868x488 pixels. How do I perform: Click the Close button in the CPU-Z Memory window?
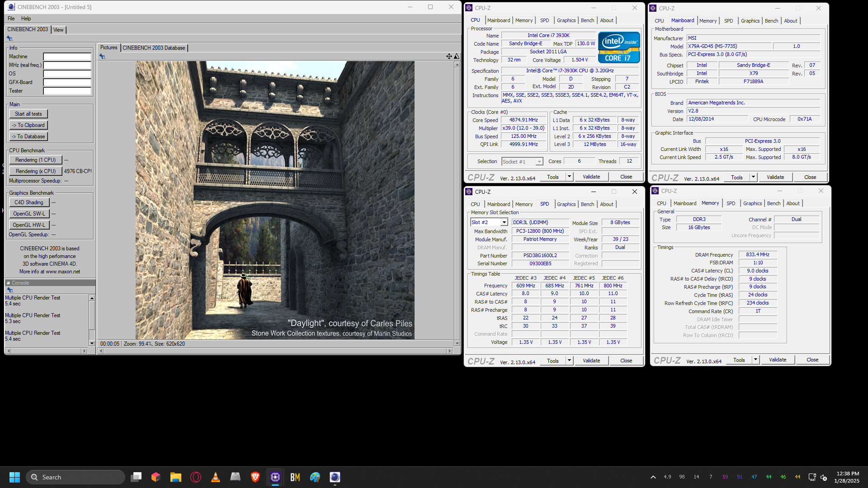point(812,360)
